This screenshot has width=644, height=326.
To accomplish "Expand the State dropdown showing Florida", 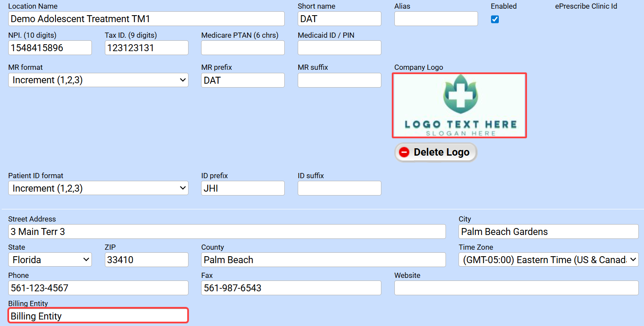I will tap(50, 260).
